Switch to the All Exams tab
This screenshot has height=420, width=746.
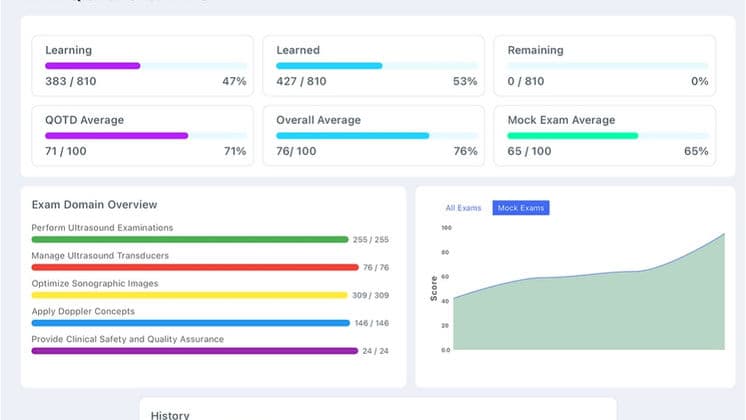463,208
